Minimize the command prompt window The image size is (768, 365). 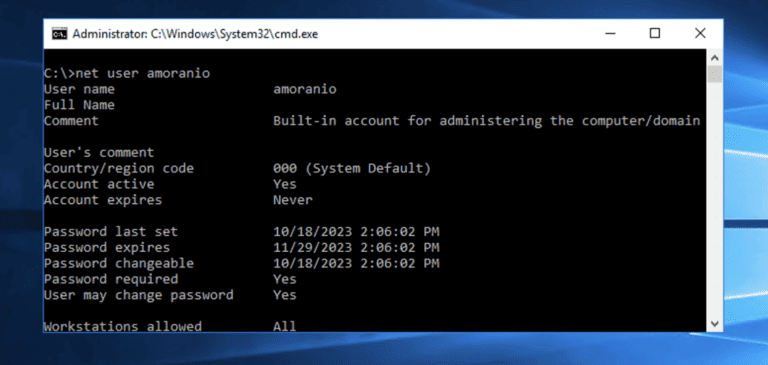pyautogui.click(x=610, y=33)
